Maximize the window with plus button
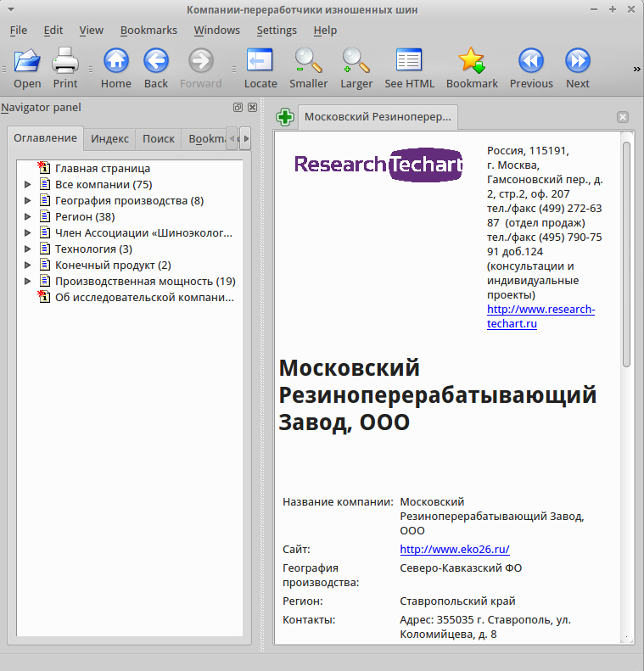The height and width of the screenshot is (671, 644). [613, 9]
